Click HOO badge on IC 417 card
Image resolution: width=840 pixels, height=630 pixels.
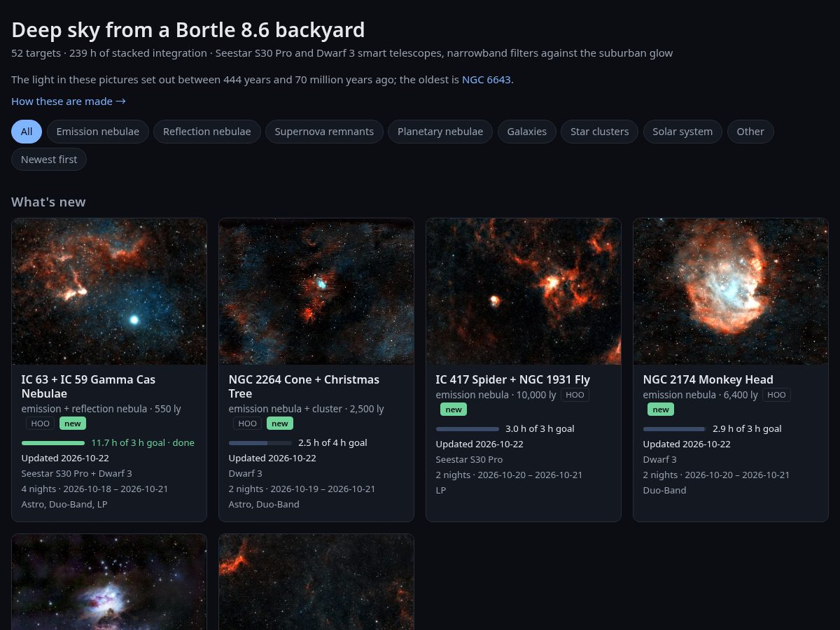pyautogui.click(x=575, y=395)
